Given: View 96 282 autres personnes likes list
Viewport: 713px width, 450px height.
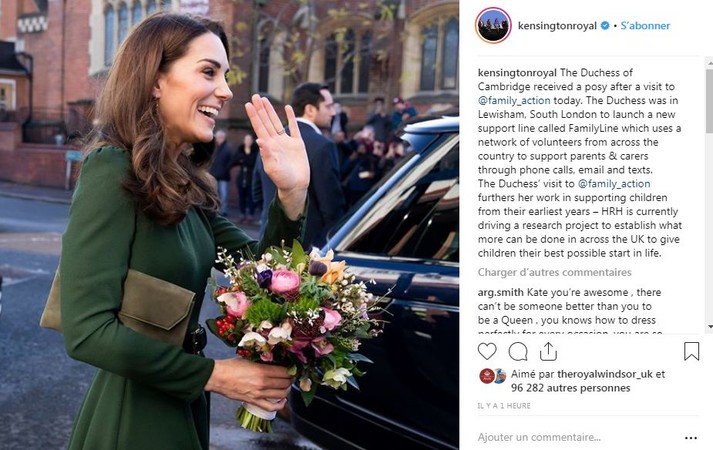Looking at the screenshot, I should pos(570,388).
